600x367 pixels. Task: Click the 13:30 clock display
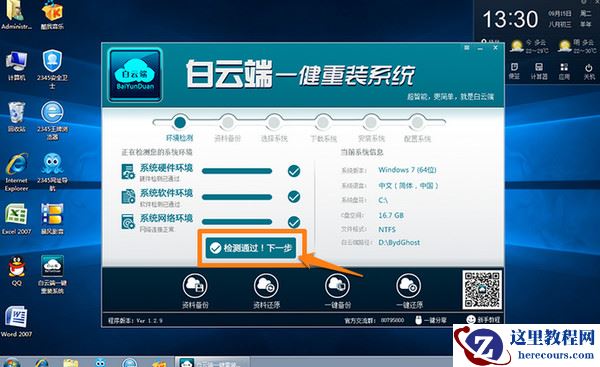click(510, 19)
